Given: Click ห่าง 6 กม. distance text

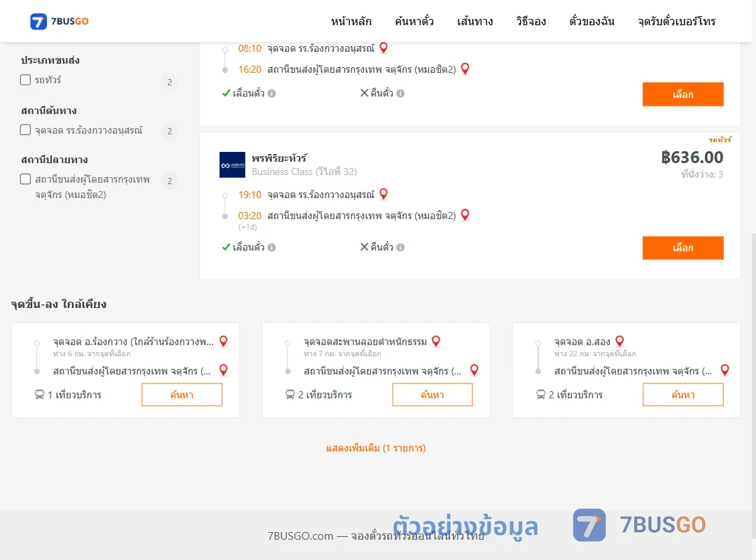Looking at the screenshot, I should tap(92, 353).
